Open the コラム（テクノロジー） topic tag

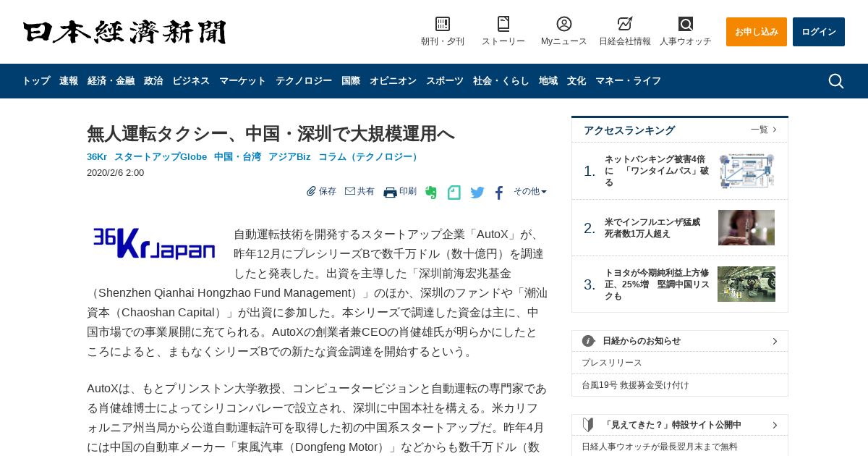[x=370, y=157]
